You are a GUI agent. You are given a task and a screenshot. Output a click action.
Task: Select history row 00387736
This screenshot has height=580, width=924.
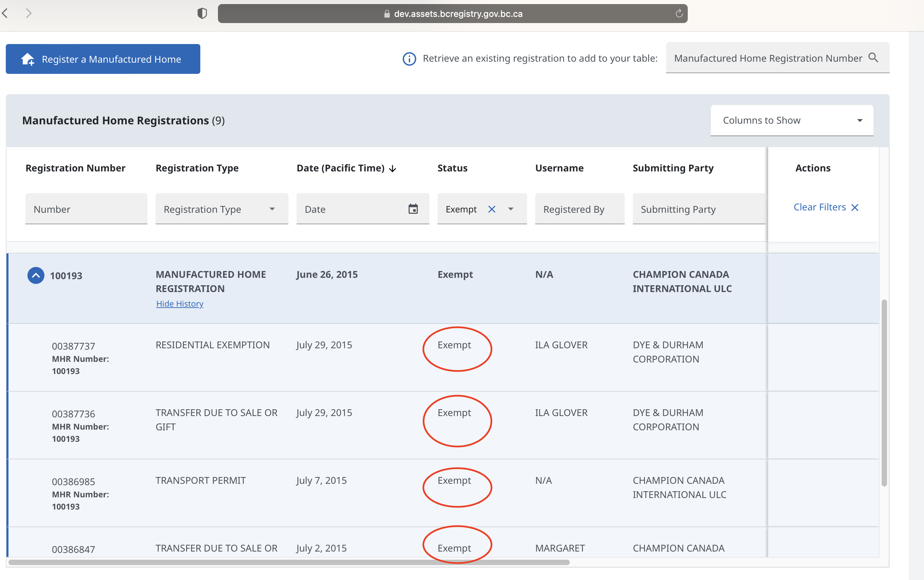coord(443,425)
